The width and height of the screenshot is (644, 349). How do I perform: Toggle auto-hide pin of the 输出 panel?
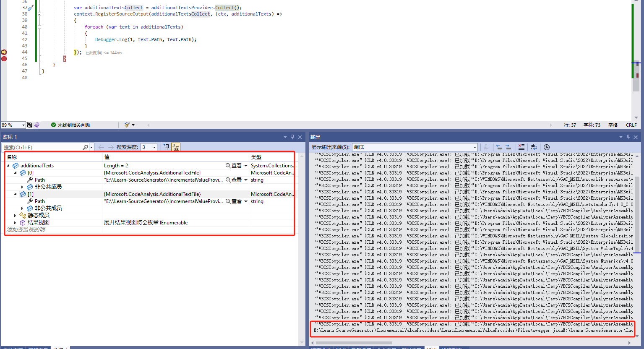pos(628,137)
